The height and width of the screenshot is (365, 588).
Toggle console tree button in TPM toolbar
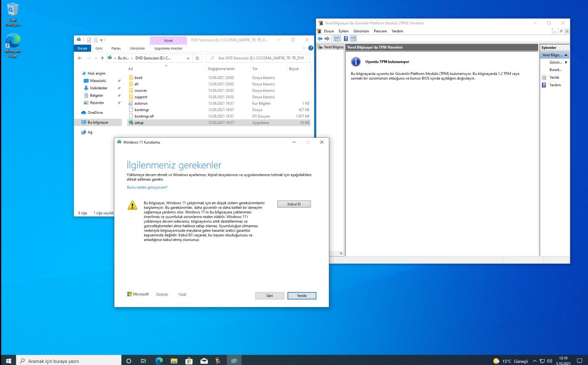337,39
